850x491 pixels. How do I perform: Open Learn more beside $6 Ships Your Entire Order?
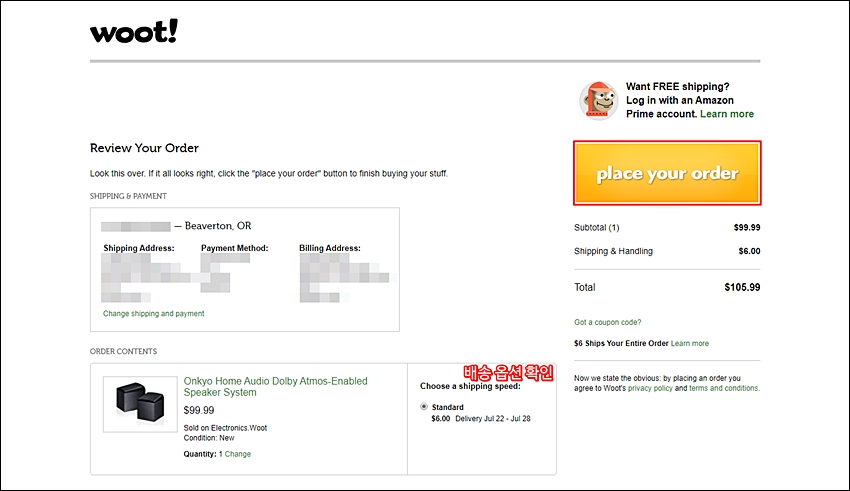coord(690,343)
